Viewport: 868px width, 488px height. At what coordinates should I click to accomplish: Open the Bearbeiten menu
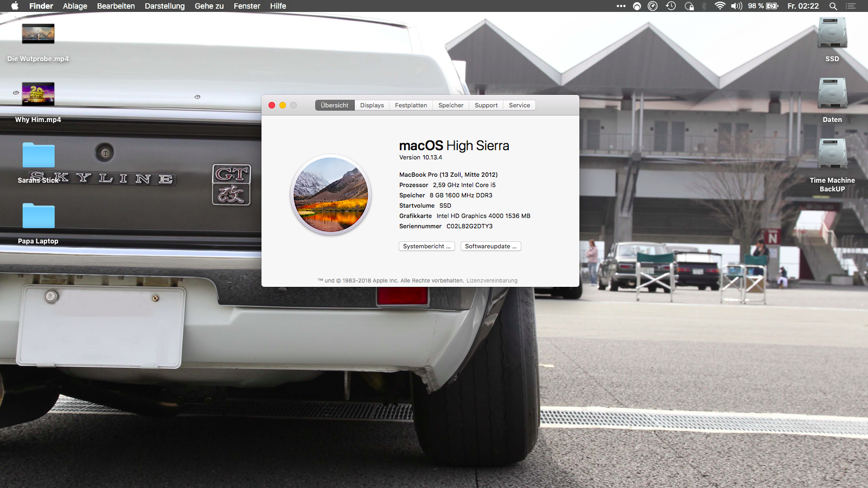[x=116, y=6]
